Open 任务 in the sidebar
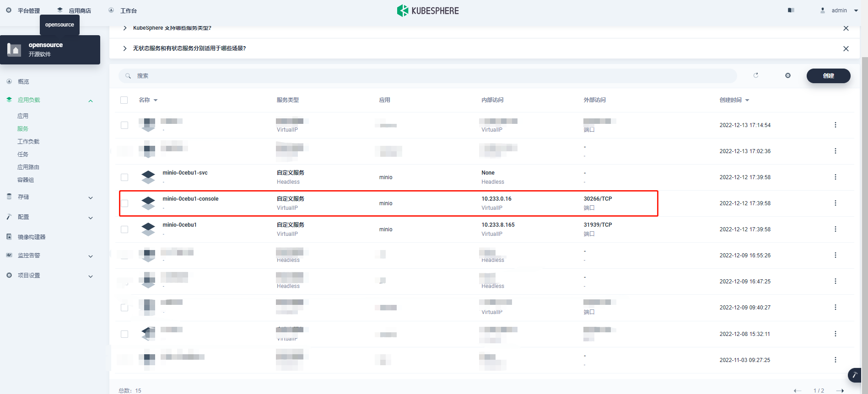The height and width of the screenshot is (394, 868). (x=23, y=154)
